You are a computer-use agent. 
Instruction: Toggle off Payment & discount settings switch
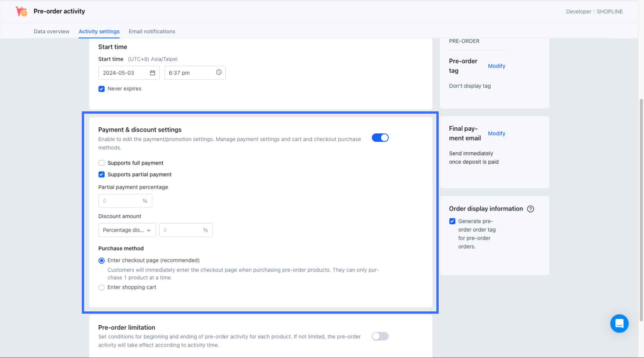click(380, 138)
